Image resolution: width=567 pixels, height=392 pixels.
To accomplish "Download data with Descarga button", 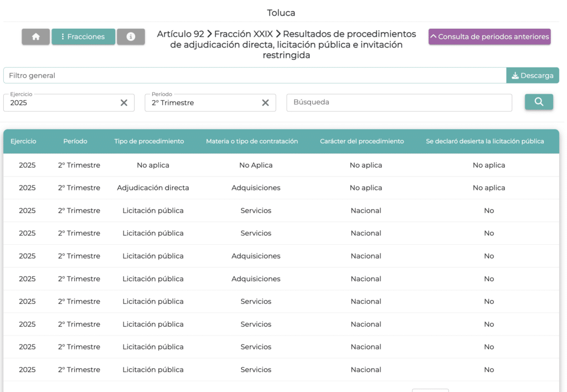I will [x=532, y=75].
